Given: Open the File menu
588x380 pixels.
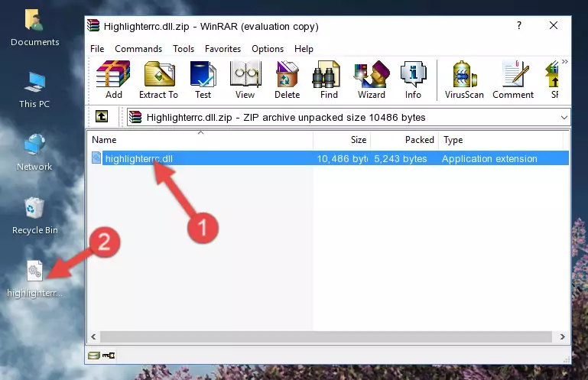Looking at the screenshot, I should click(x=97, y=49).
